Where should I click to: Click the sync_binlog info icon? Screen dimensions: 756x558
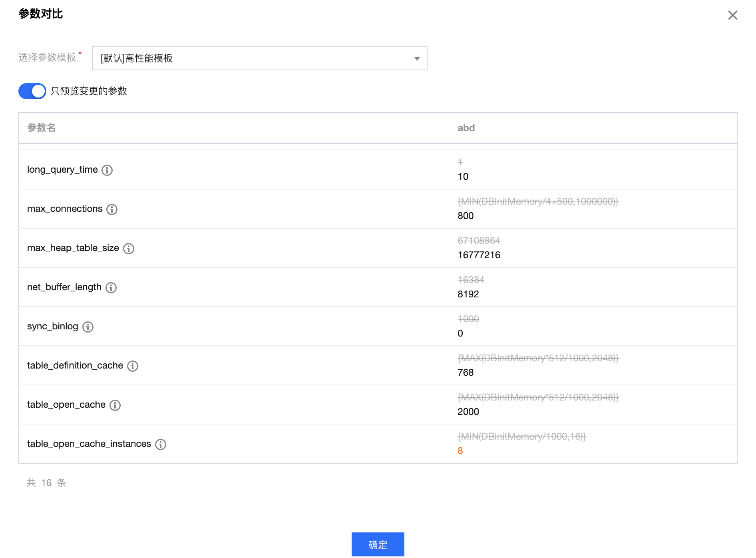pyautogui.click(x=88, y=327)
